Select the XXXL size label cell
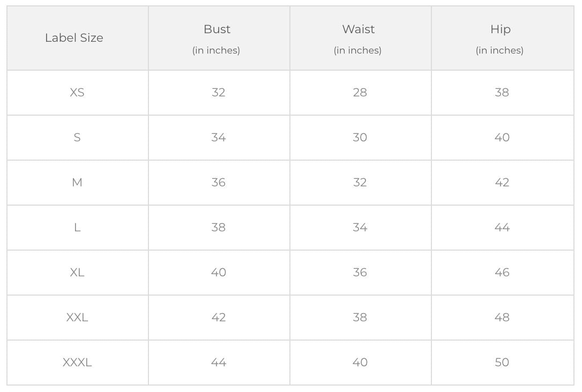This screenshot has width=582, height=392. coord(77,363)
